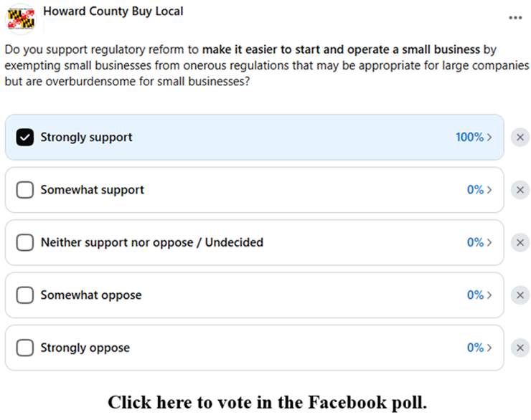The image size is (531, 420).
Task: View the 0% results for Strongly oppose
Action: [x=479, y=348]
